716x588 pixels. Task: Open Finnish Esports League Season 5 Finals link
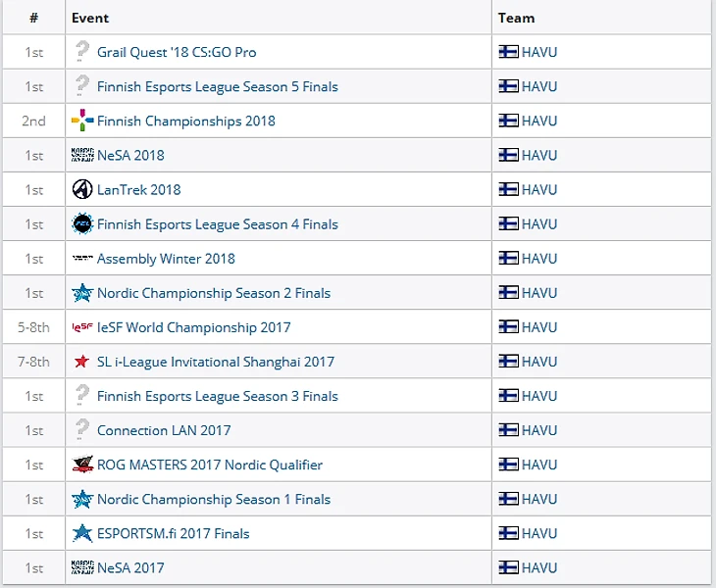coord(217,86)
